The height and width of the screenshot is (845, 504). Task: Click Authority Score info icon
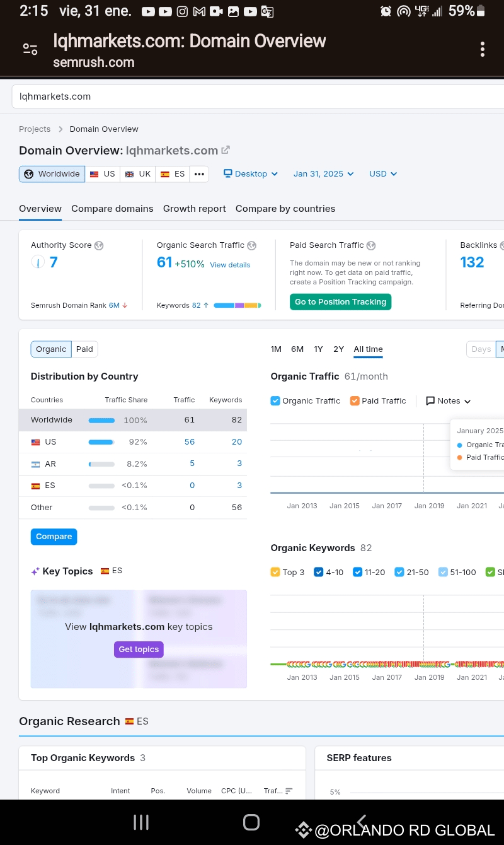(x=99, y=245)
